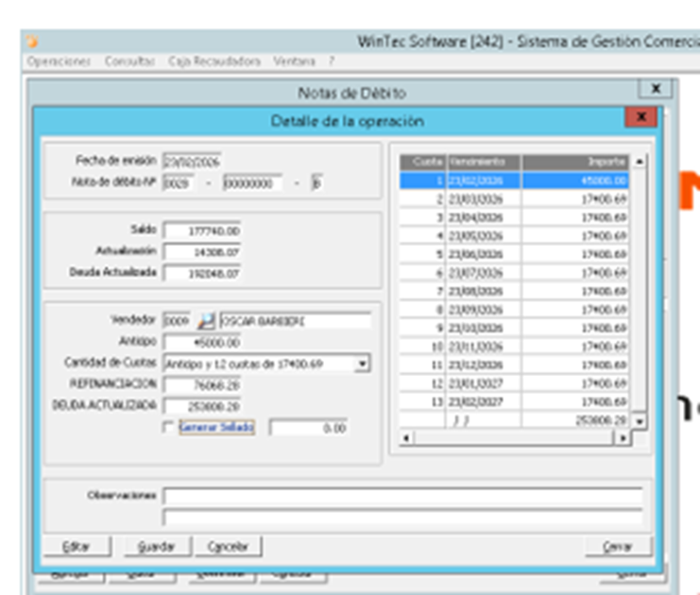Screen dimensions: 700x595
Task: Click the Cancelar button
Action: (228, 546)
